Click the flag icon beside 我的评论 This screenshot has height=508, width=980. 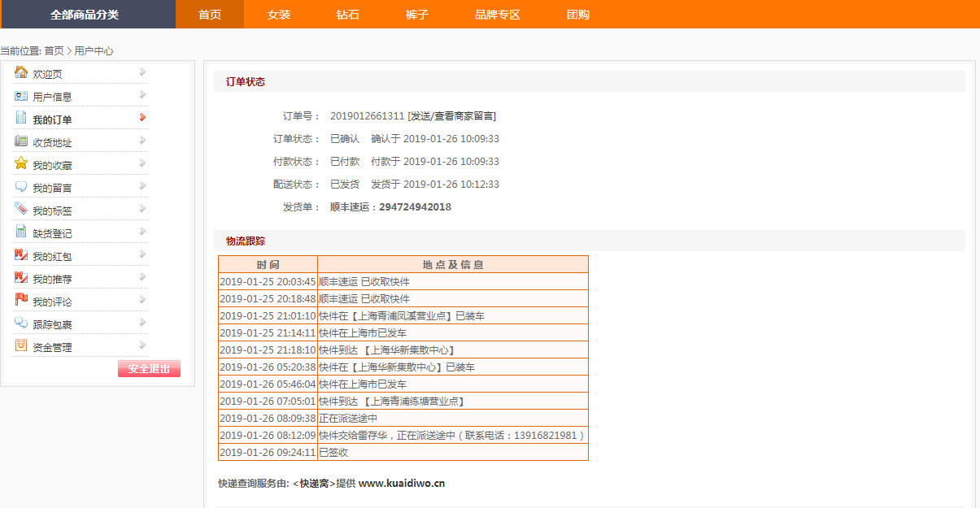tap(21, 300)
